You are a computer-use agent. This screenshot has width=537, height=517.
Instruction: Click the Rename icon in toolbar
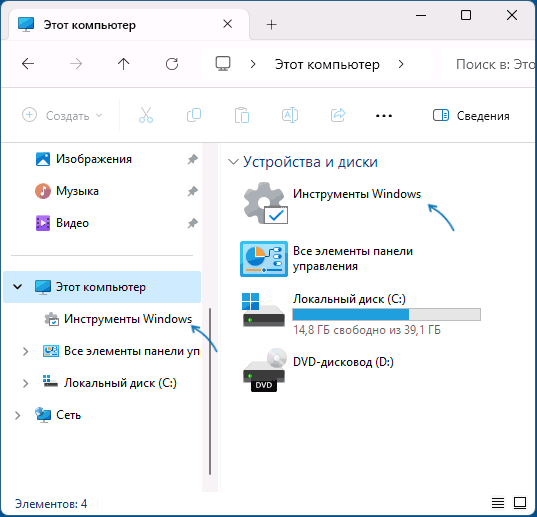(290, 115)
